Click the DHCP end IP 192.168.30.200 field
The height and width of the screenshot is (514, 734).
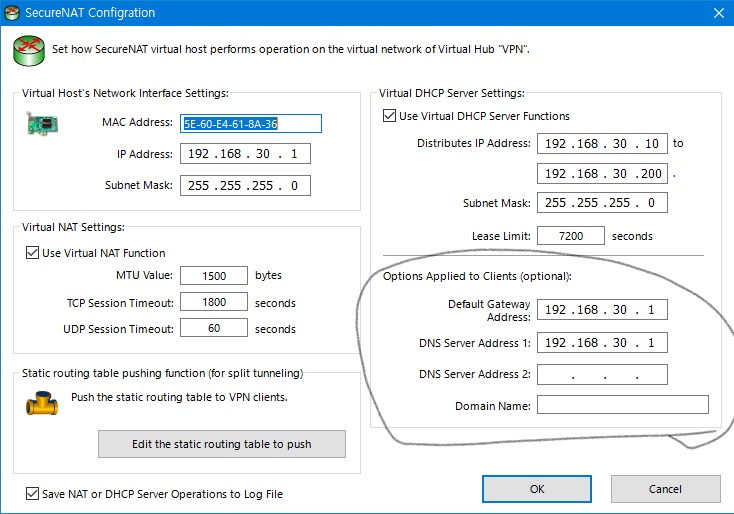point(602,174)
